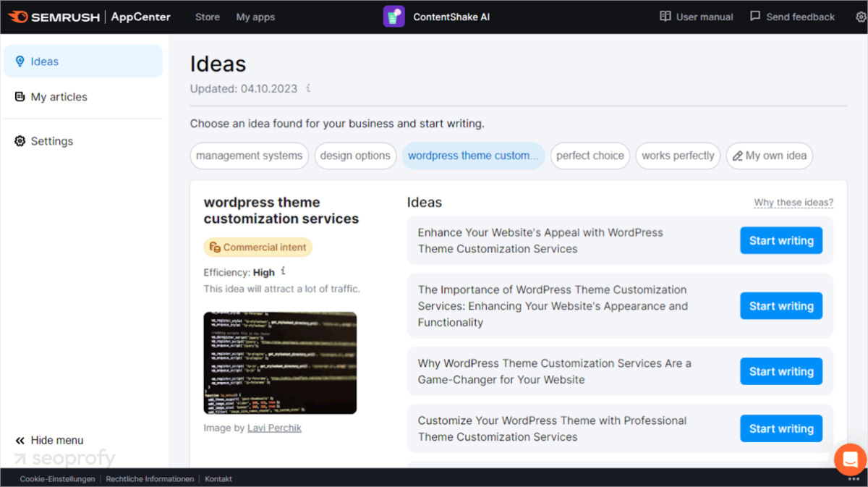Open the Kontakt footer link

coord(218,479)
